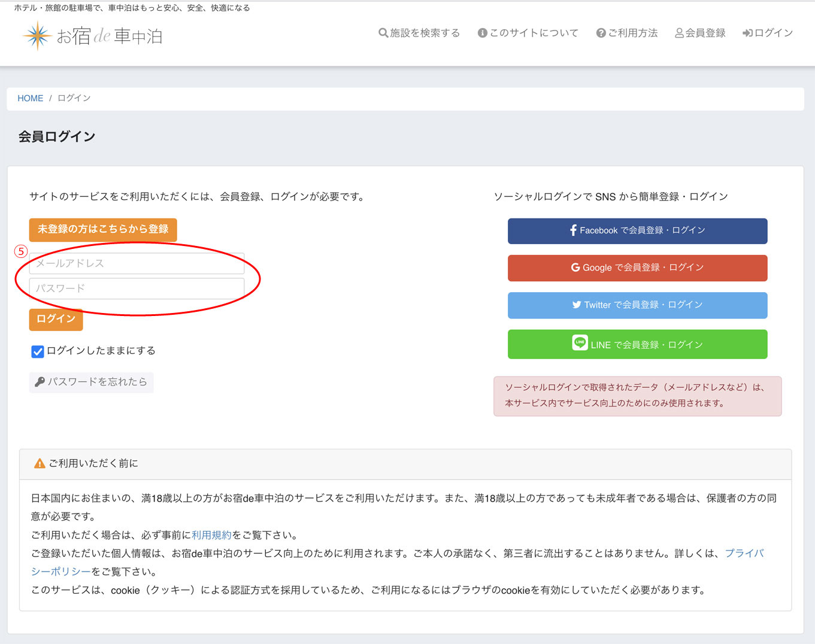Click the info icon beside このサイトについて
815x644 pixels.
tap(482, 33)
